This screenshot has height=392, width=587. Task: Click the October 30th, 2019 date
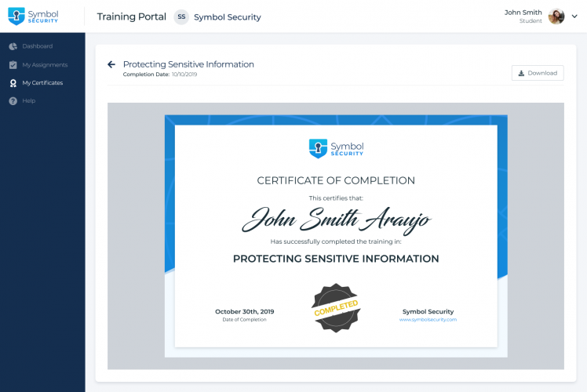pyautogui.click(x=245, y=311)
